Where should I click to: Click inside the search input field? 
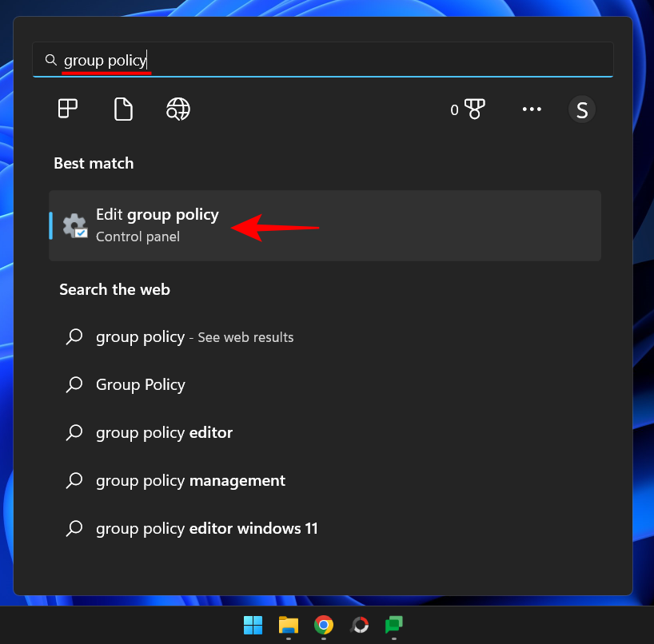[x=240, y=60]
